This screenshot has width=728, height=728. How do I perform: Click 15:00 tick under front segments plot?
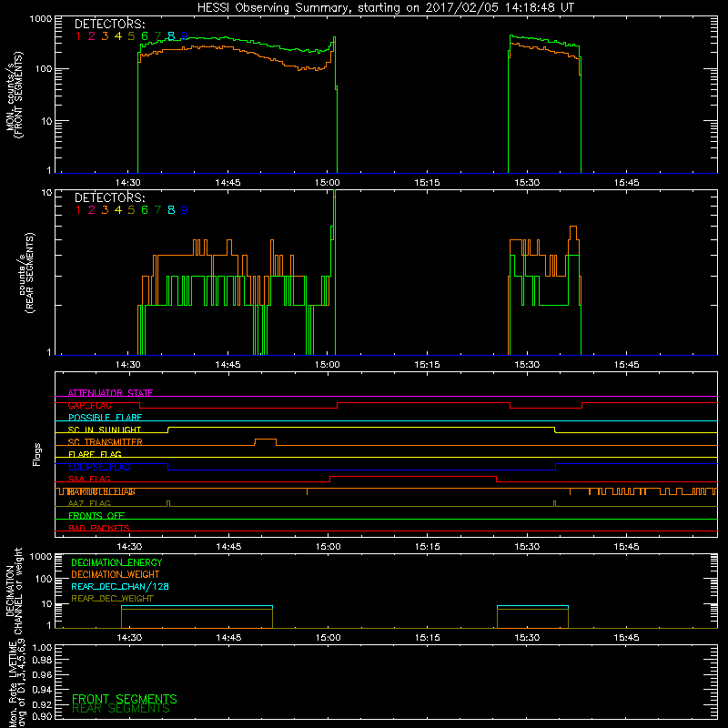pyautogui.click(x=328, y=183)
